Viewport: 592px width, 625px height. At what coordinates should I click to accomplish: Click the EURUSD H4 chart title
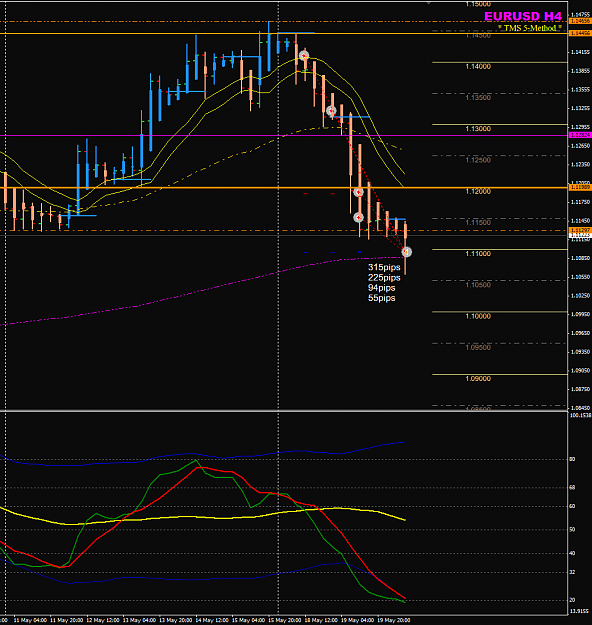pos(523,16)
